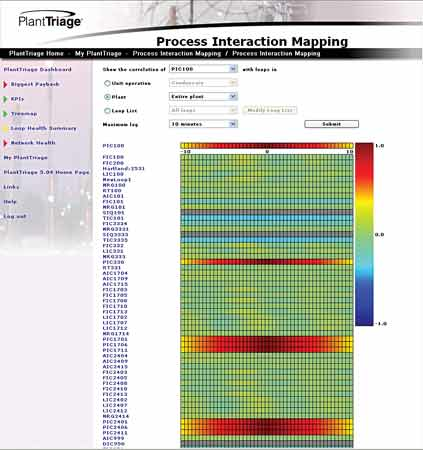
Task: Click the PlantTriage logo
Action: point(50,20)
